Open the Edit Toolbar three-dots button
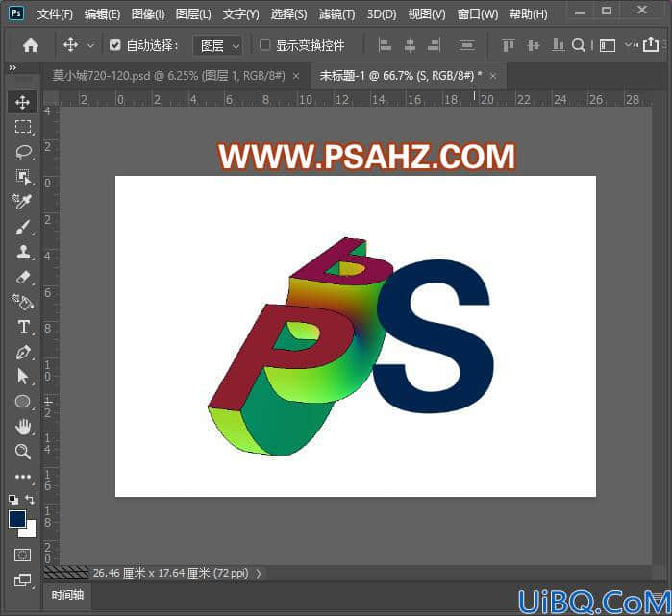 click(22, 477)
